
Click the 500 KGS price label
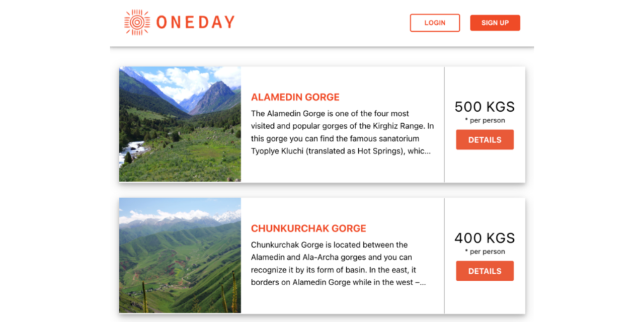(x=484, y=107)
